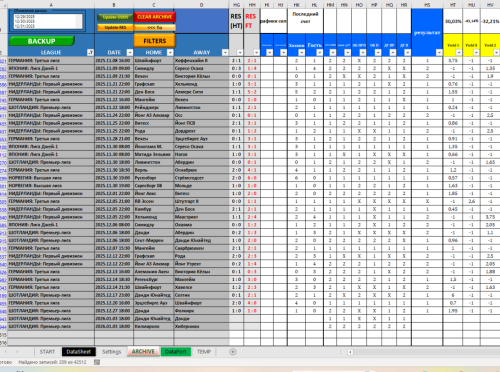
Task: Open the RES FT column filter dropdown
Action: coord(256,53)
